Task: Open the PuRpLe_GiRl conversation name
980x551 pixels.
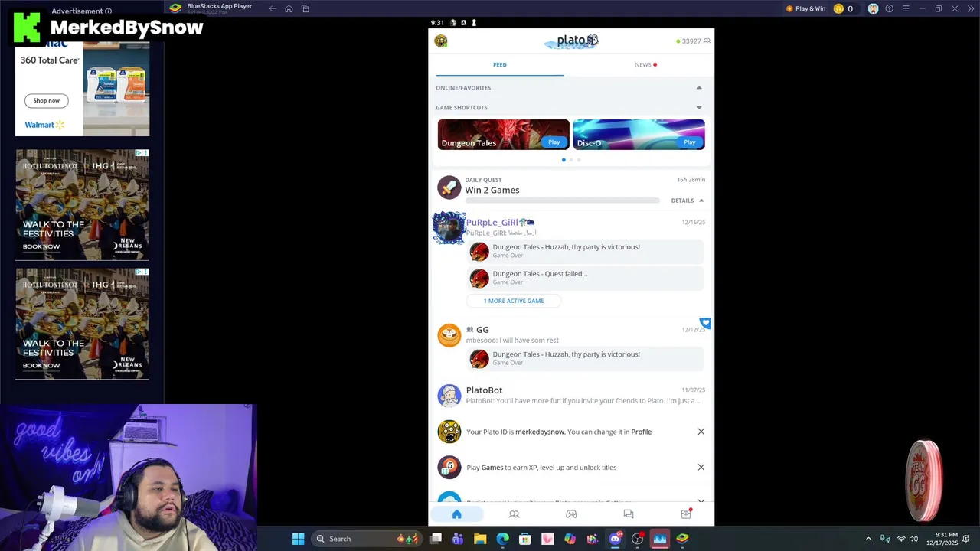Action: [492, 223]
